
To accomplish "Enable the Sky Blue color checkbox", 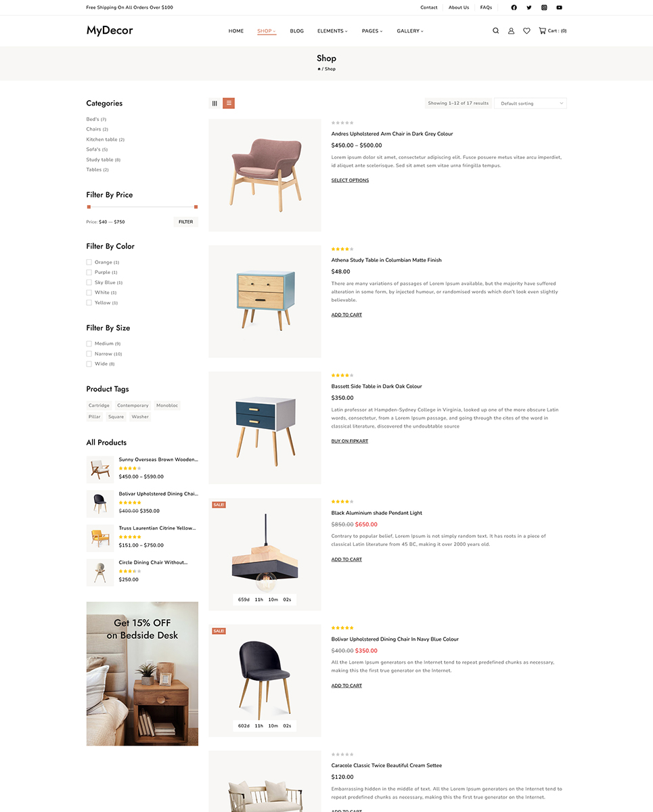I will pyautogui.click(x=89, y=282).
